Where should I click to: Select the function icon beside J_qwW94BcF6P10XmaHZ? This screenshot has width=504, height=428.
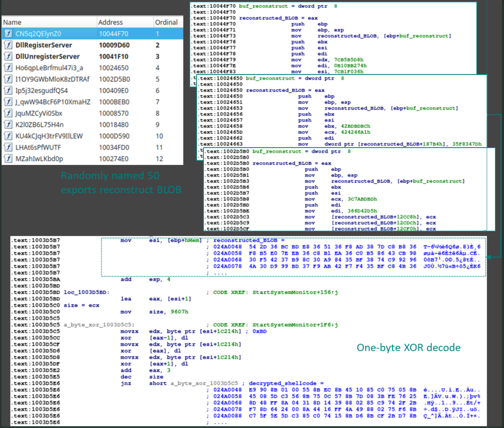(8, 102)
